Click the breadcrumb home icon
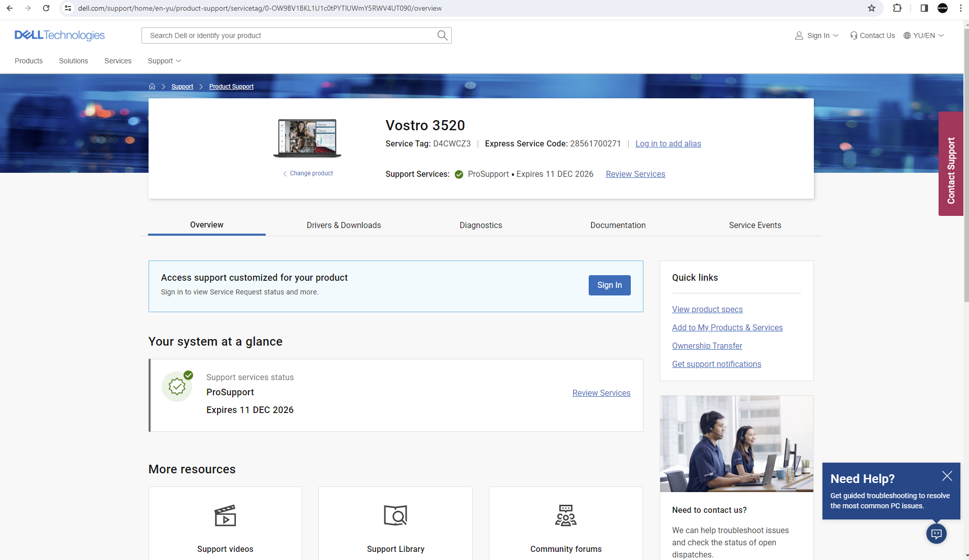 coord(152,87)
